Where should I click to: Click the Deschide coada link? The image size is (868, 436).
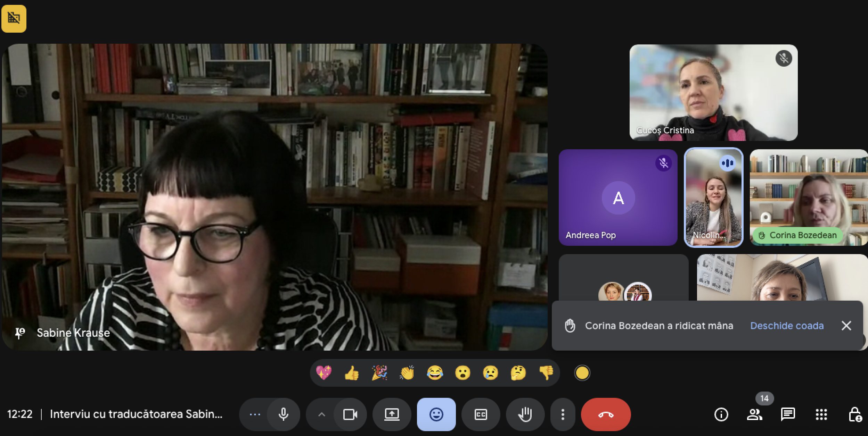(787, 326)
